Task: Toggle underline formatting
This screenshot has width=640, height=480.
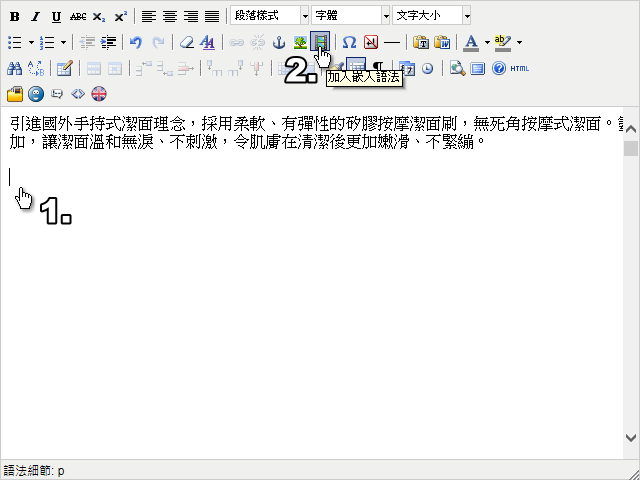Action: coord(56,16)
